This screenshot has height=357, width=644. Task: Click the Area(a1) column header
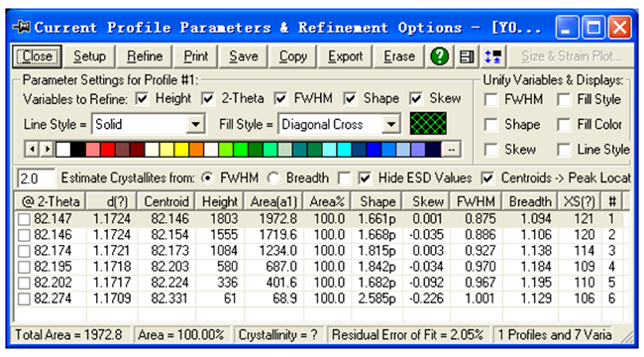click(x=273, y=201)
